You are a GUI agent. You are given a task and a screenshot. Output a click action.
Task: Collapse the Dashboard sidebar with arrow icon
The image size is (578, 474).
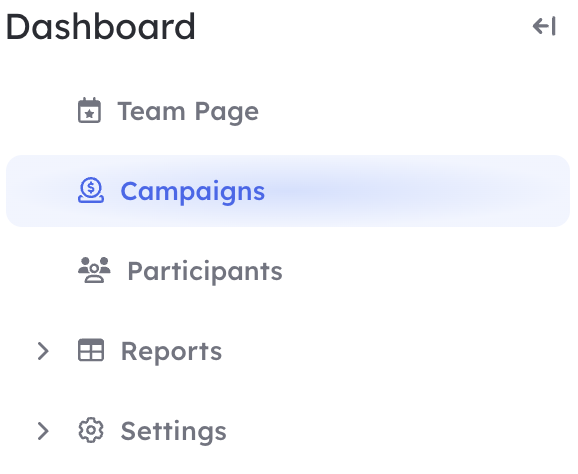pyautogui.click(x=544, y=27)
